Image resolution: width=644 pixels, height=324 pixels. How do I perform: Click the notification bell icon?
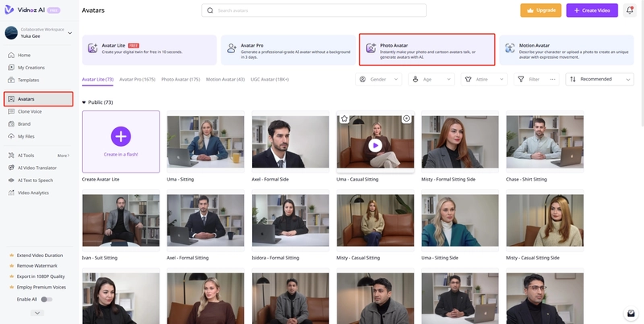click(629, 10)
